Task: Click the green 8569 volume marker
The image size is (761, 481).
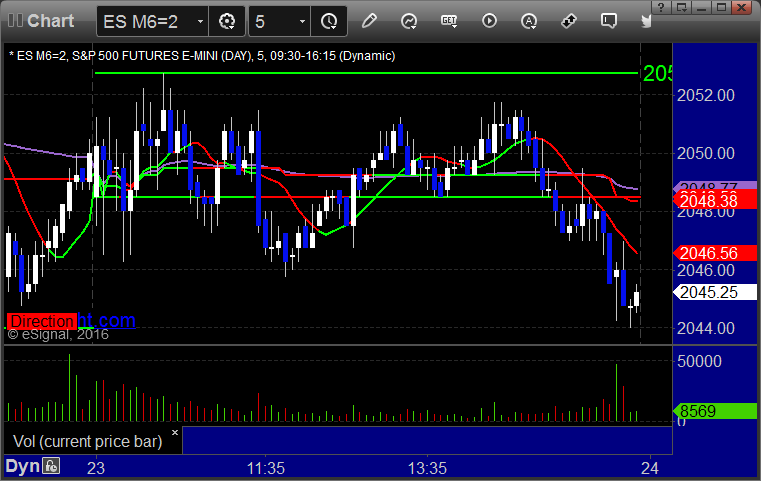Action: coord(715,411)
